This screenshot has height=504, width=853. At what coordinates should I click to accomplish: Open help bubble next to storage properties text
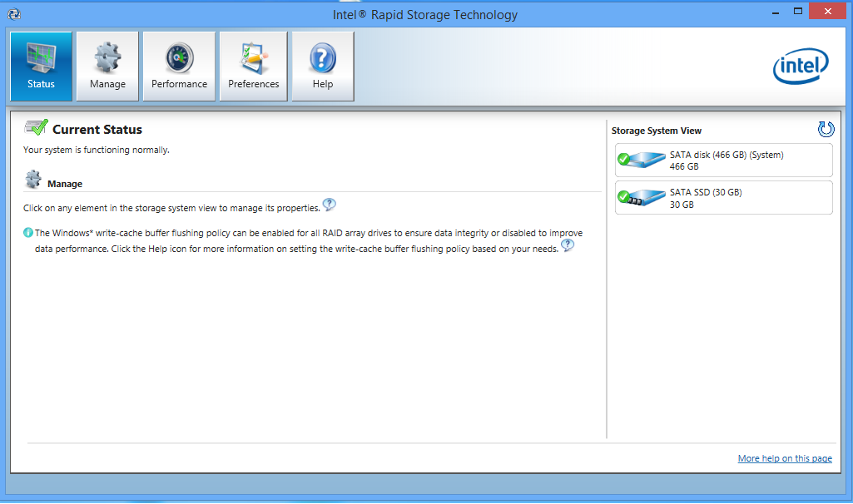coord(329,205)
